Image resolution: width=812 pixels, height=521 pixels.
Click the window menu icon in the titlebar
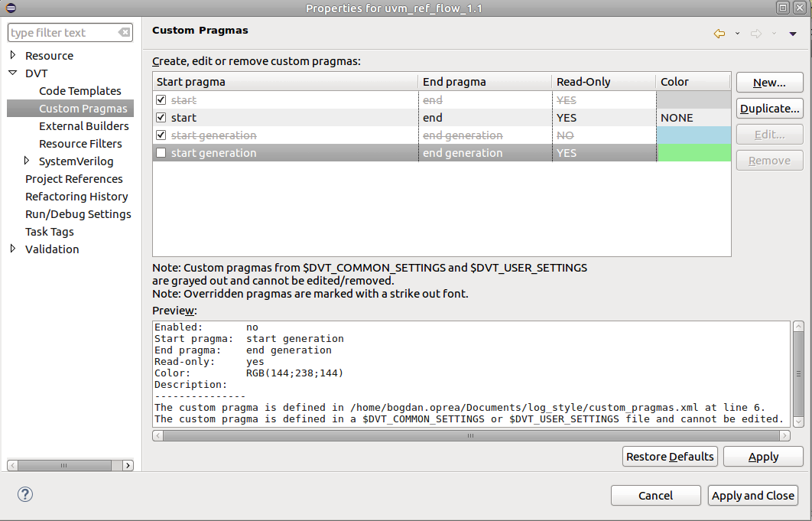[9, 7]
